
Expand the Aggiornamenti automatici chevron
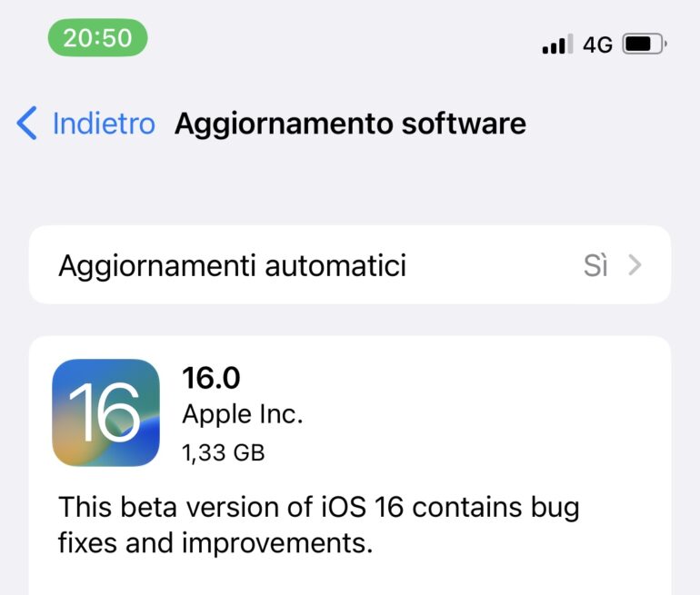tap(635, 265)
